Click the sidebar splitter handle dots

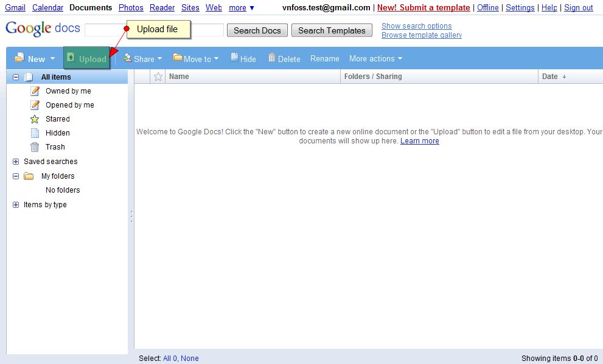point(131,216)
